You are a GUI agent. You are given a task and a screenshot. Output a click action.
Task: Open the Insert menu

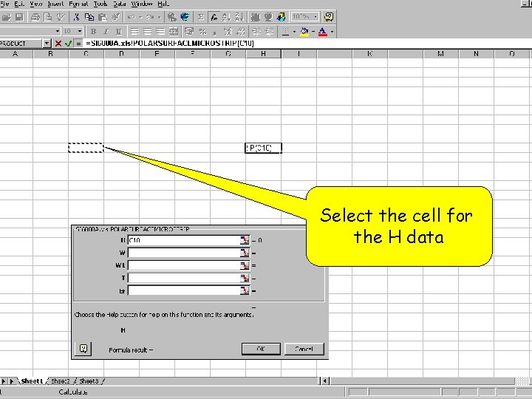pos(55,4)
